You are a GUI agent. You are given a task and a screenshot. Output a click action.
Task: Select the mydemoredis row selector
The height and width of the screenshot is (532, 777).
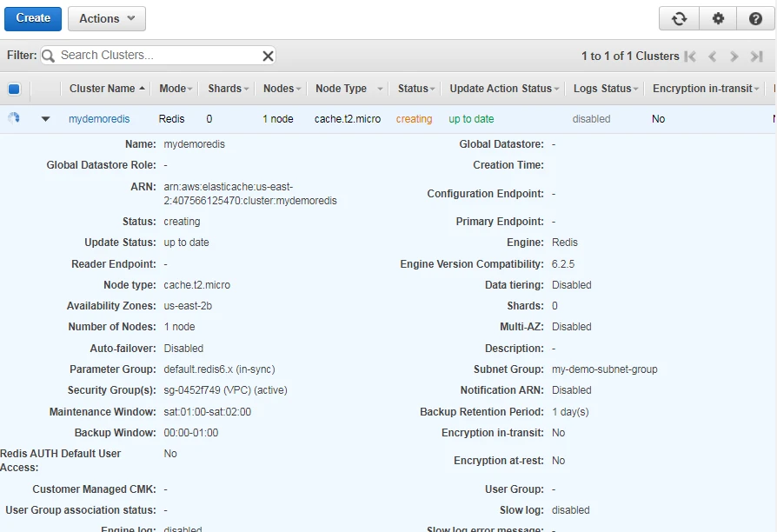[14, 118]
